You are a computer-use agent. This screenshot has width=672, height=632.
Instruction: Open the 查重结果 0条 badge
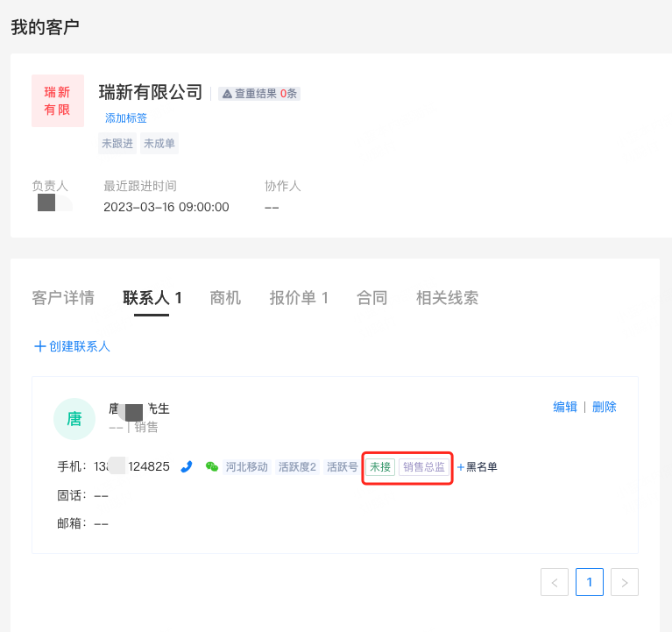pyautogui.click(x=259, y=93)
